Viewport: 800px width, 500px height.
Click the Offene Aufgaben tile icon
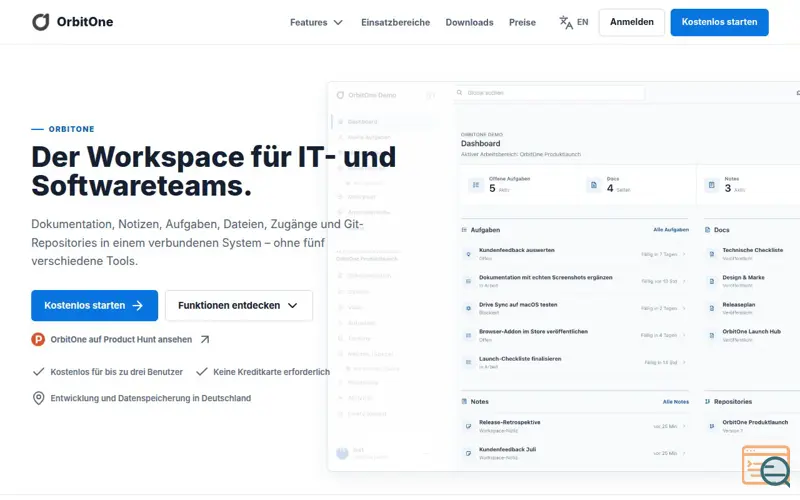coord(476,185)
